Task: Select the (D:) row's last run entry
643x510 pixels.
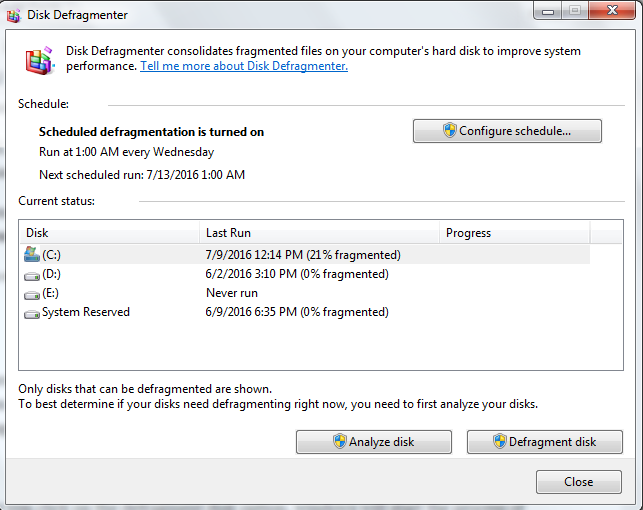Action: (x=297, y=274)
